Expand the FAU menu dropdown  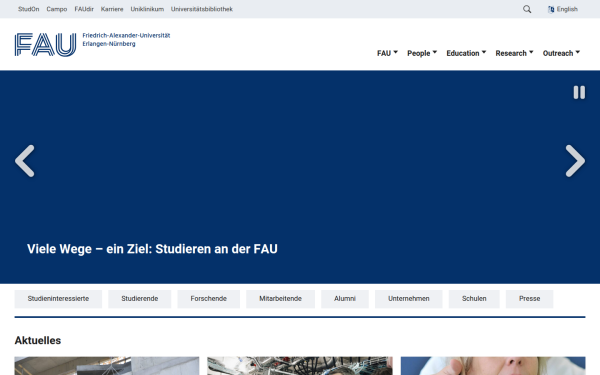[387, 53]
